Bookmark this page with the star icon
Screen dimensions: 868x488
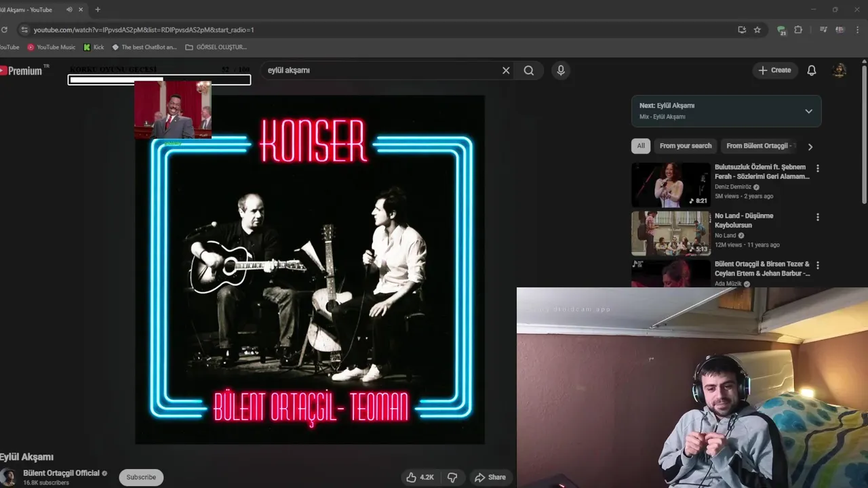tap(757, 30)
